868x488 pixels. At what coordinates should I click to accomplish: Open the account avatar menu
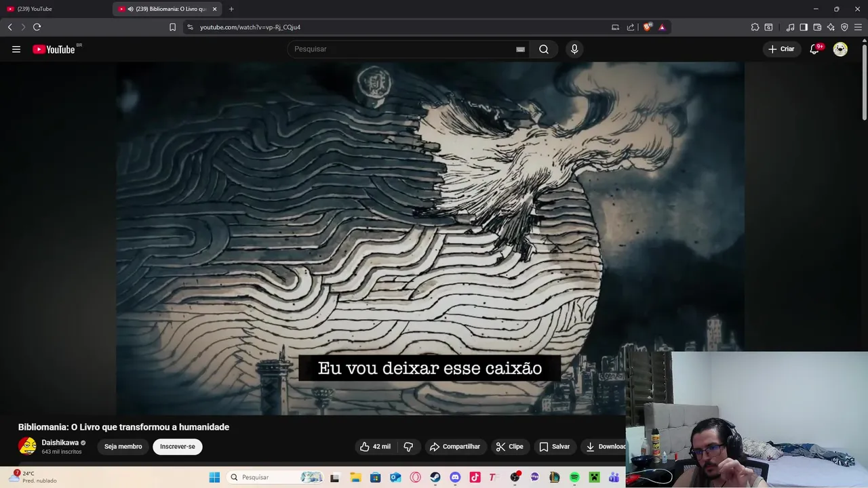(x=840, y=49)
